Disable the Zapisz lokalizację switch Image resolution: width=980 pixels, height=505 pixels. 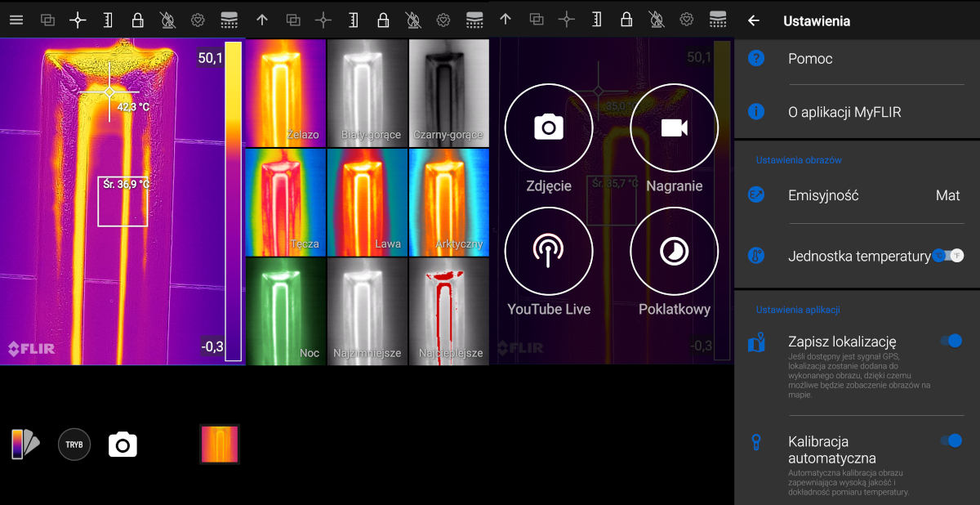tap(951, 341)
